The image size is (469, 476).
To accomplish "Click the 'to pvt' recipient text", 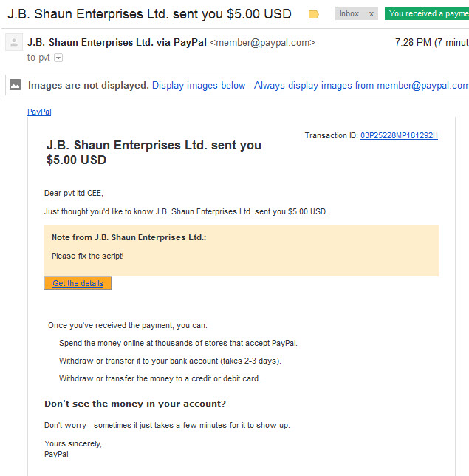I will click(38, 58).
